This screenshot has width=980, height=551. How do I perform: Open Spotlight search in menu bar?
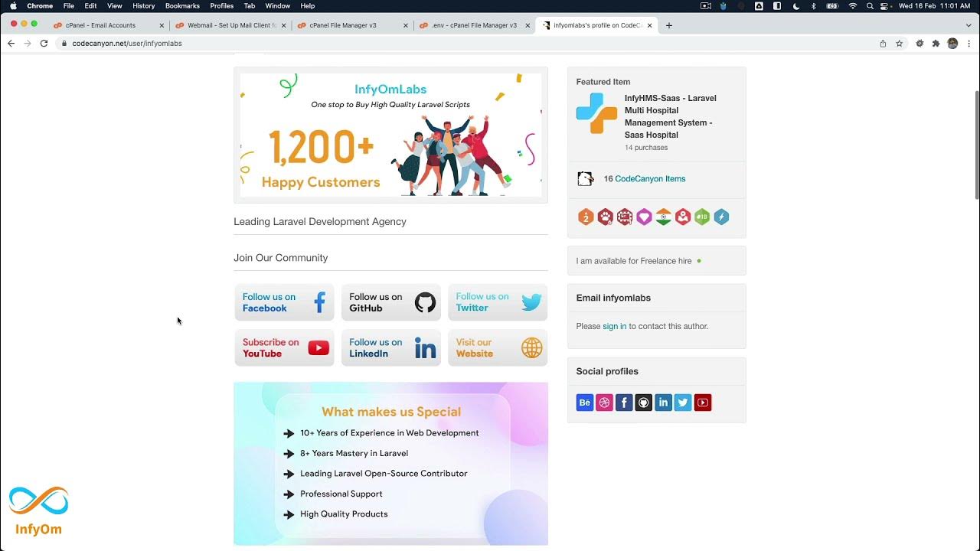pos(870,6)
